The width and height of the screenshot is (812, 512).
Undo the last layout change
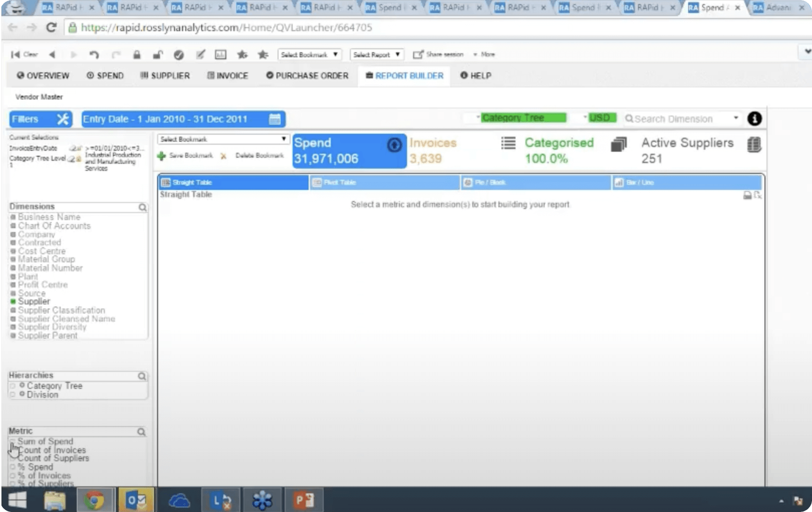coord(93,54)
